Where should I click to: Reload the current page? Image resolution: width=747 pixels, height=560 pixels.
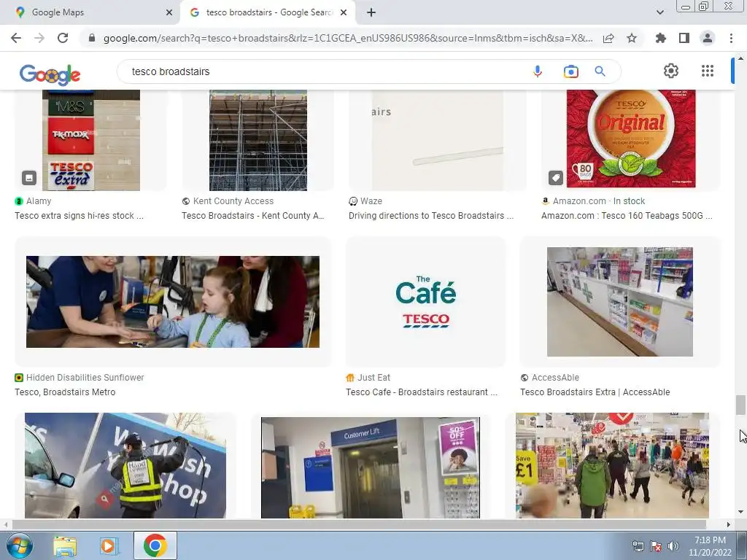(x=63, y=38)
